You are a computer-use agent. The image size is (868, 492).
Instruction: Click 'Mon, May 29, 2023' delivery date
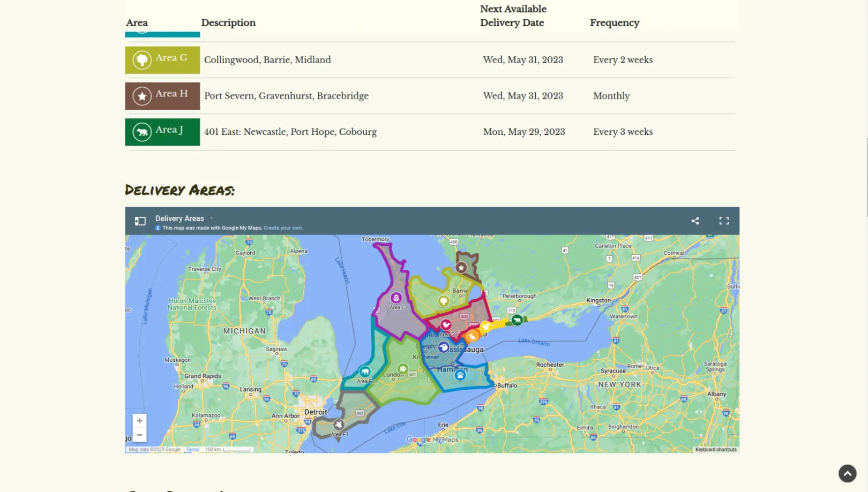(x=524, y=132)
